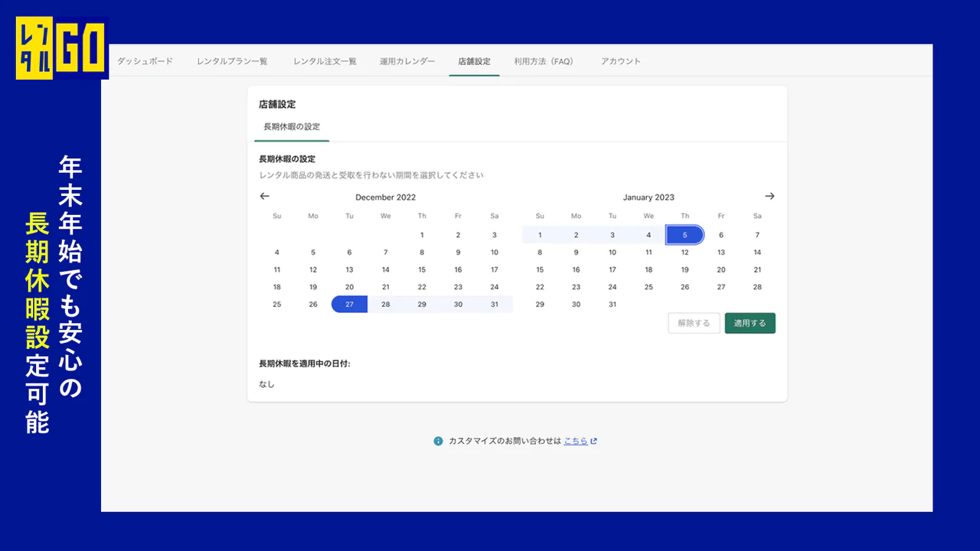Choose December 25 in calendar

coord(277,305)
